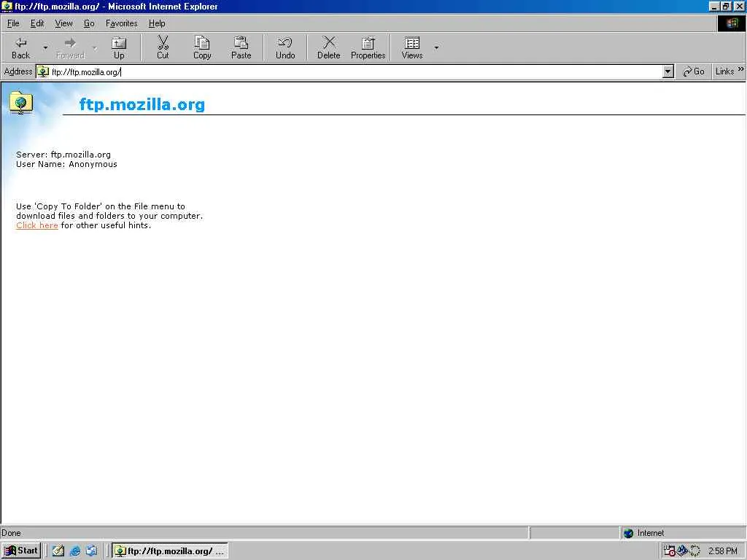Open Properties from the toolbar
The image size is (747, 560).
(368, 47)
